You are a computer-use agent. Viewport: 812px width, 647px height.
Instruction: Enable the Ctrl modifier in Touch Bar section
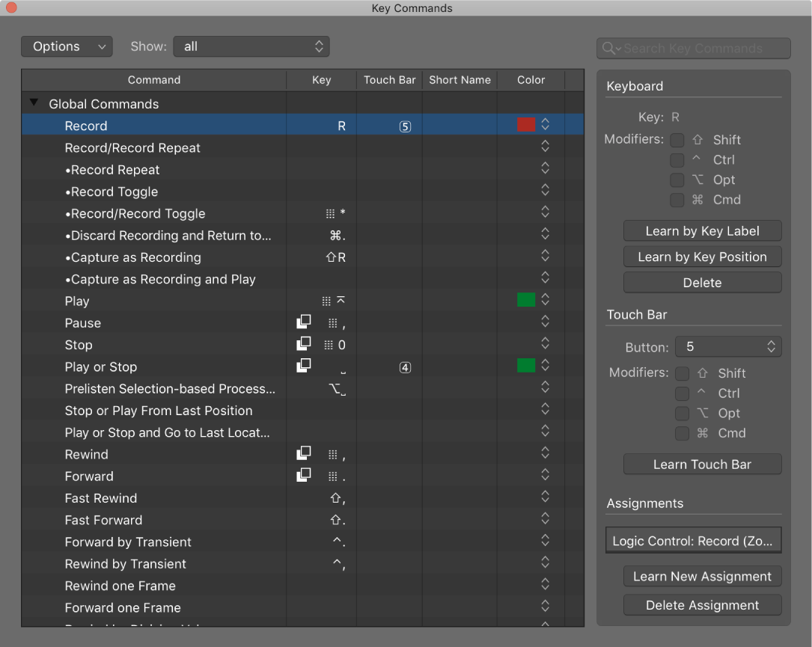(x=682, y=393)
